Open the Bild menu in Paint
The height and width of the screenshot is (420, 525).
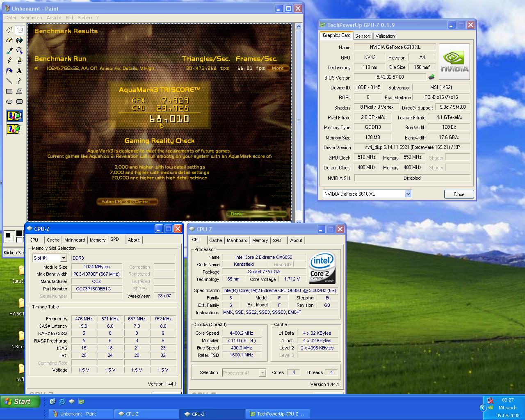click(69, 18)
